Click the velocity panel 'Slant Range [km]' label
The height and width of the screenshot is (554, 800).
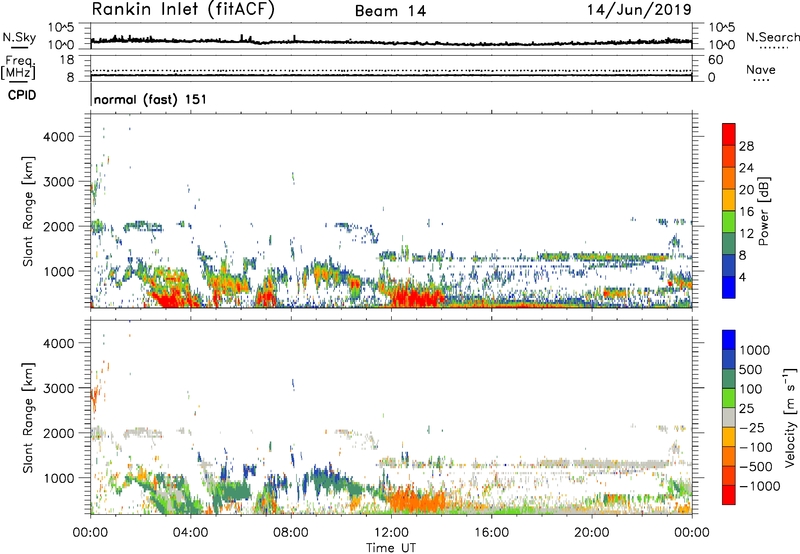(28, 418)
